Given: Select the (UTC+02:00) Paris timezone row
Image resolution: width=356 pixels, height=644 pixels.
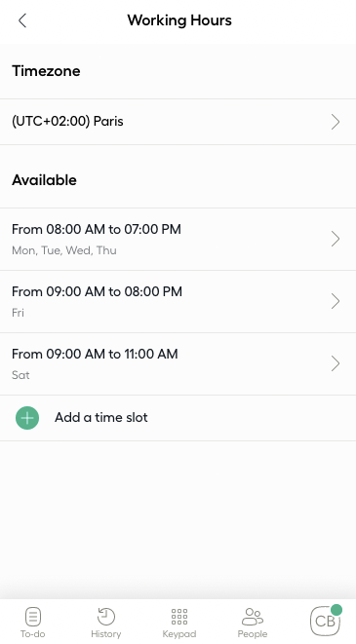Looking at the screenshot, I should coord(178,122).
